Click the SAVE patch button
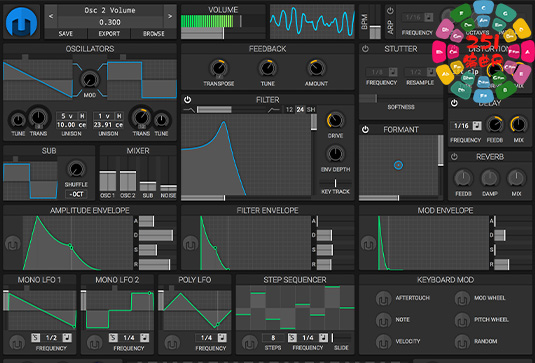Image resolution: width=535 pixels, height=363 pixels. click(66, 33)
